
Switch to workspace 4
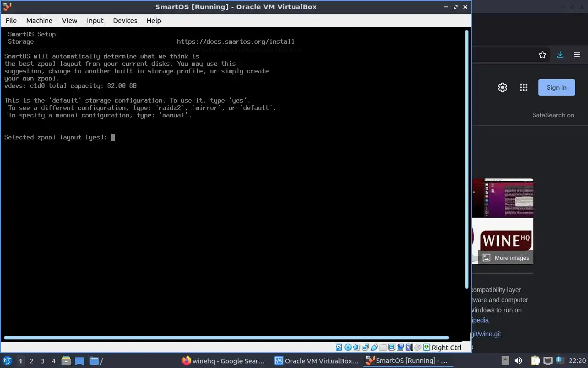[x=53, y=361]
